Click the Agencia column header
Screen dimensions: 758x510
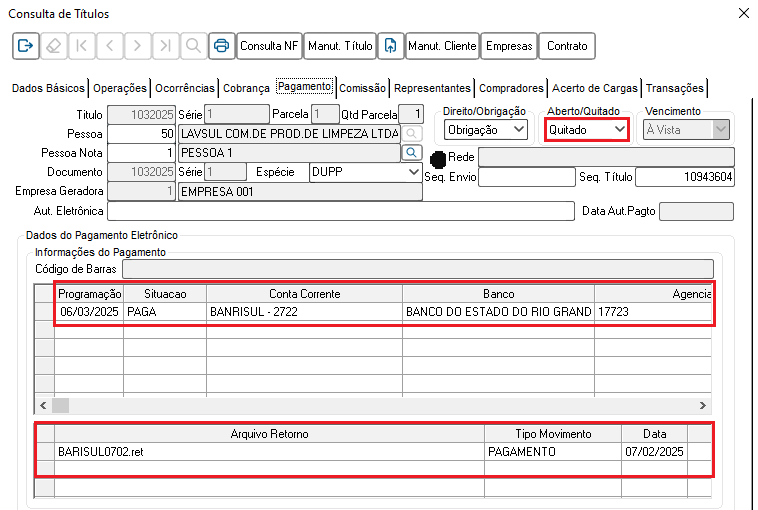click(653, 294)
